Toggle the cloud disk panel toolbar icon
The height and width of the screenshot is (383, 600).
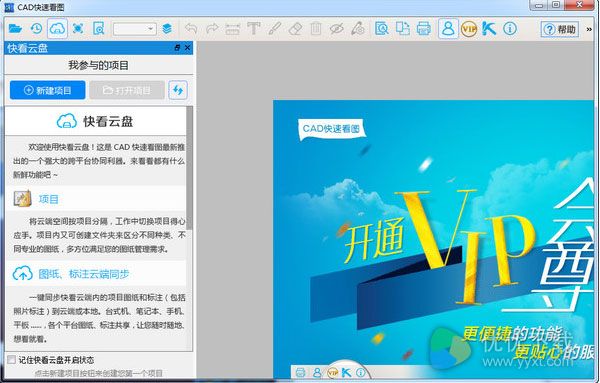pos(57,28)
